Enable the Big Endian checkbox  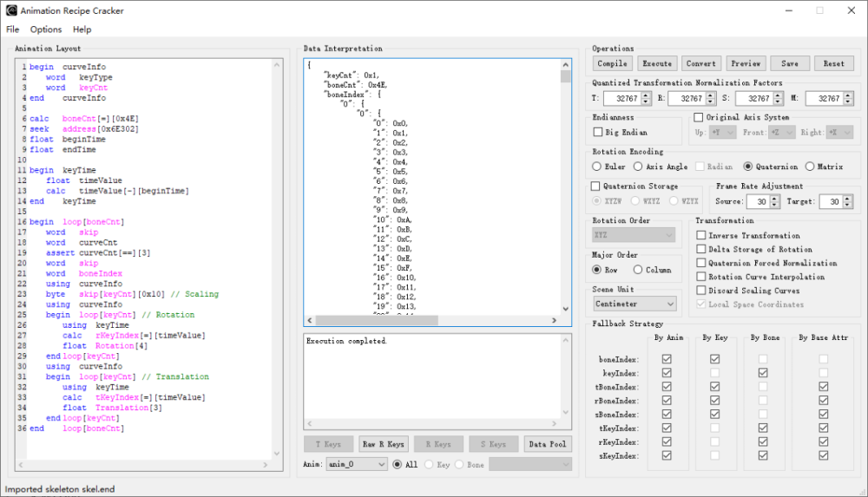pyautogui.click(x=598, y=132)
